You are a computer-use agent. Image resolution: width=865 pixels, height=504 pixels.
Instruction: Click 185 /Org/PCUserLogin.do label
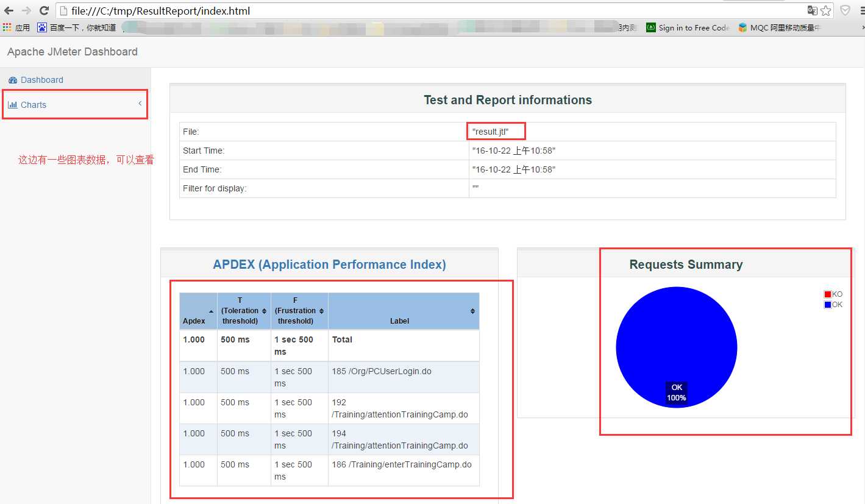tap(382, 371)
